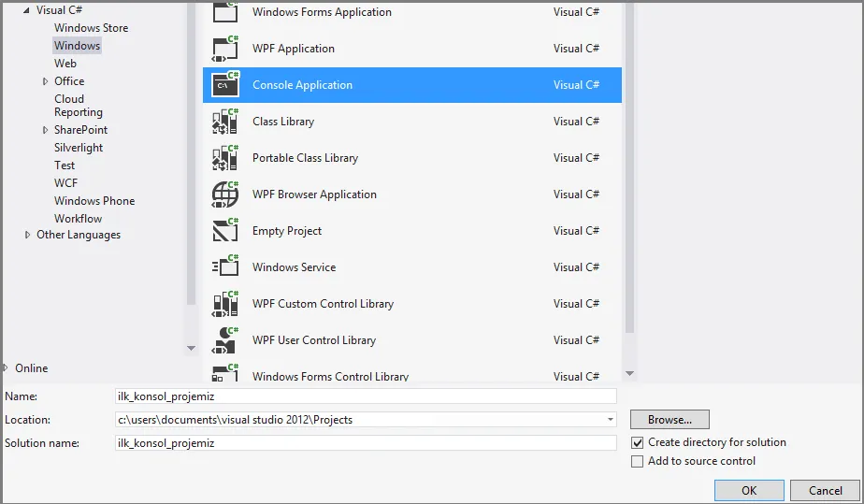Expand the Other Languages node
864x504 pixels.
click(27, 235)
